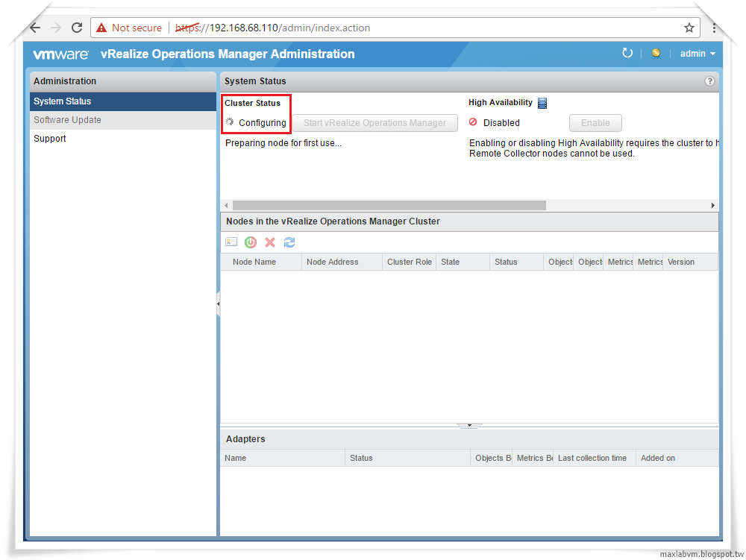
Task: Click the Enable High Availability button
Action: [595, 122]
